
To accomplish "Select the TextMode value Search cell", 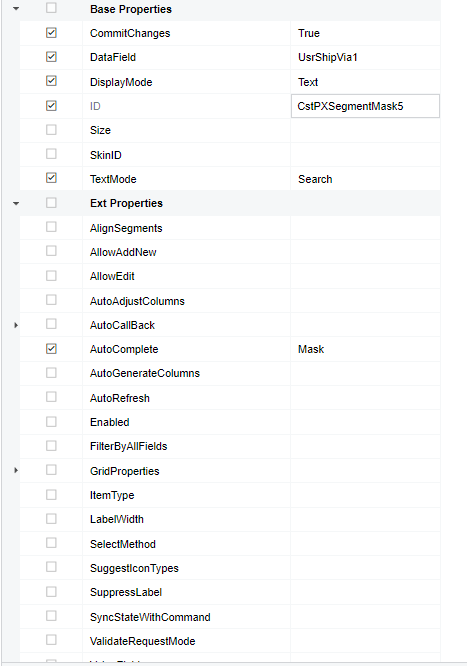I will point(365,179).
